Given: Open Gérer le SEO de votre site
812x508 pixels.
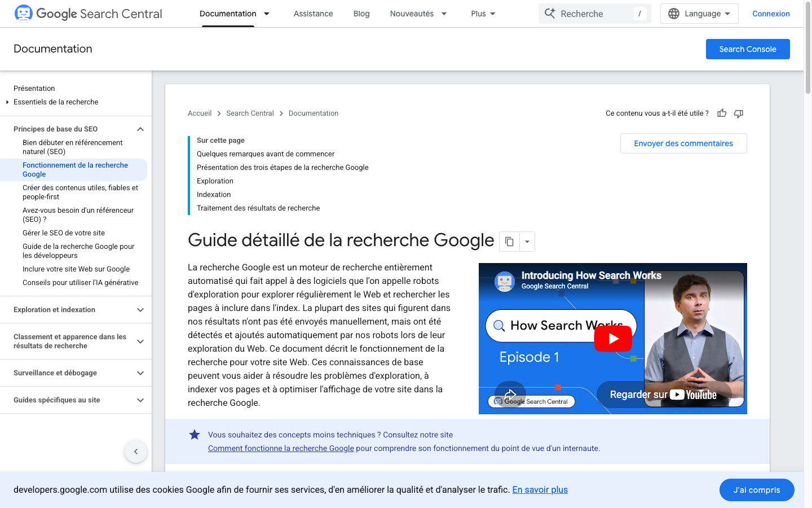Looking at the screenshot, I should tap(64, 233).
